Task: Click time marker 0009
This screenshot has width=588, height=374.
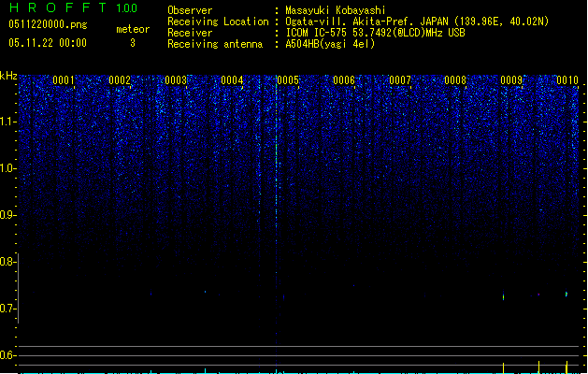Action: [511, 79]
